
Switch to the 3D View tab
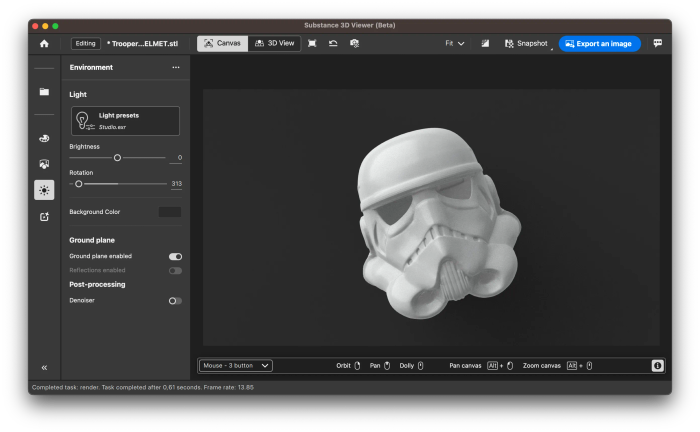click(274, 43)
